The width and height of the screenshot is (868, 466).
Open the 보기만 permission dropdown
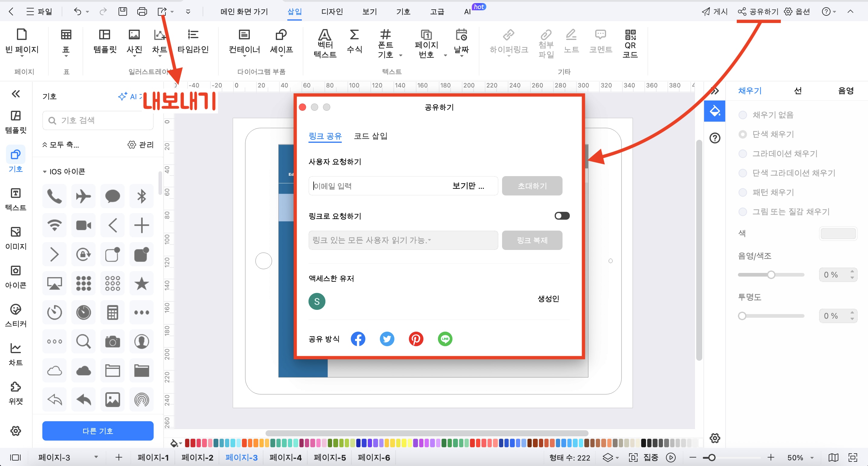[468, 186]
